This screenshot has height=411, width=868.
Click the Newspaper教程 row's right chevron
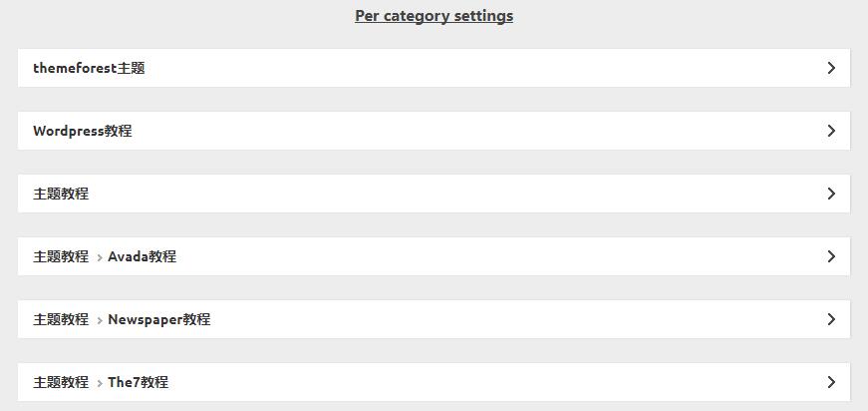(x=831, y=319)
